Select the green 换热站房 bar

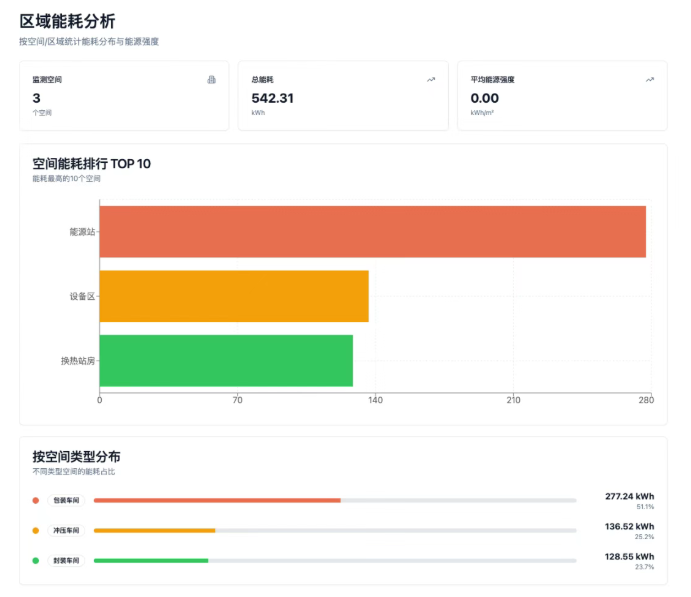pyautogui.click(x=226, y=360)
